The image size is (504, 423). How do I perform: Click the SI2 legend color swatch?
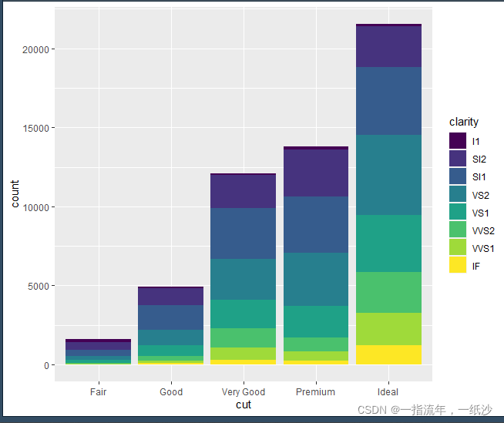pyautogui.click(x=458, y=159)
